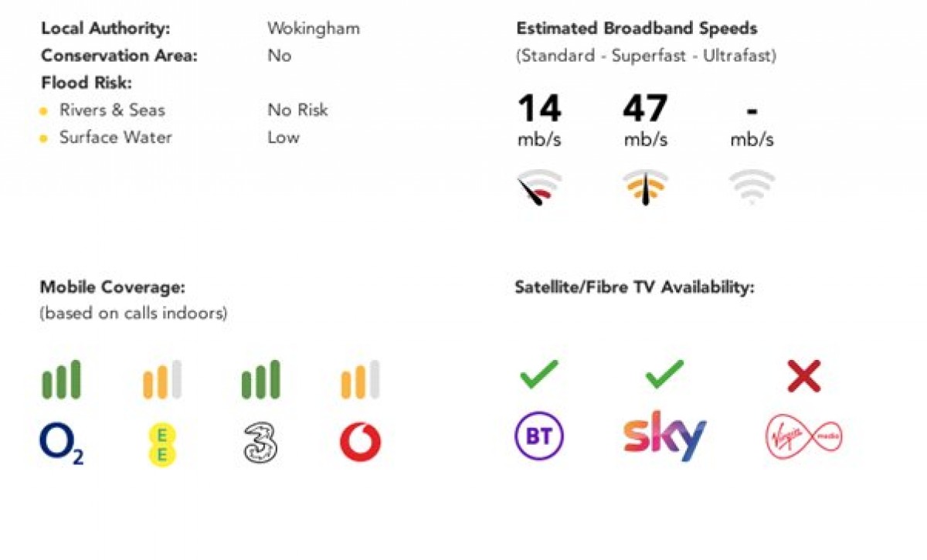Image resolution: width=927 pixels, height=560 pixels.
Task: Click the green checkmark above Sky
Action: point(664,375)
